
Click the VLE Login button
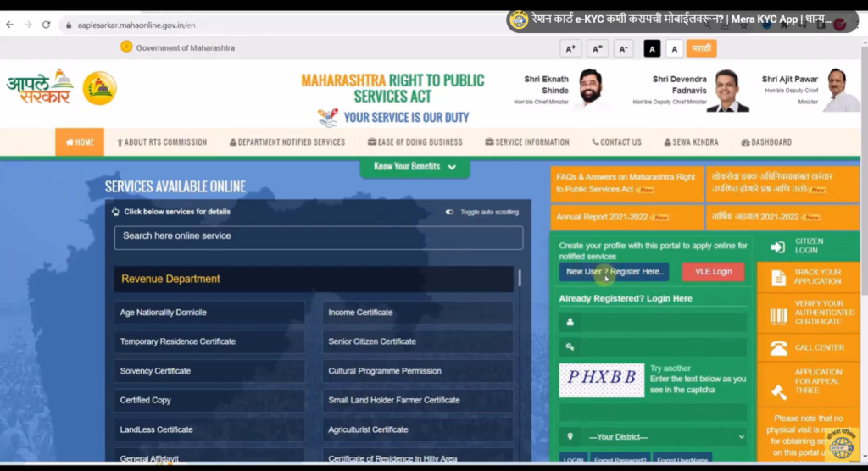[712, 272]
